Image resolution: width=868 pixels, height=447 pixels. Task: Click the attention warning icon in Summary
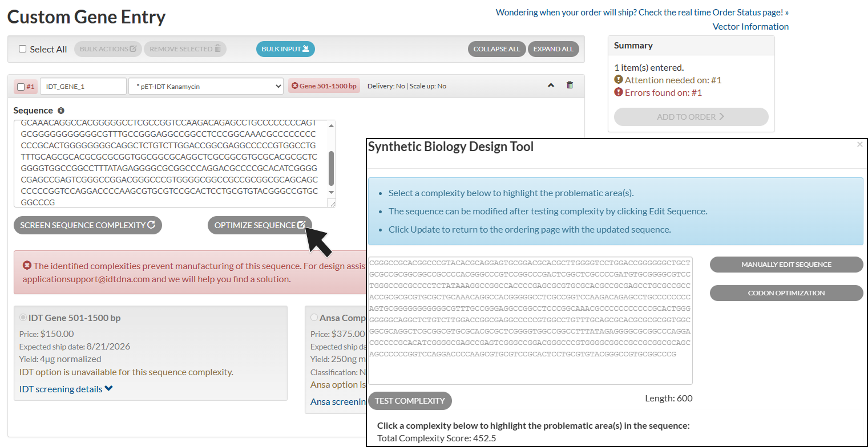click(x=618, y=80)
